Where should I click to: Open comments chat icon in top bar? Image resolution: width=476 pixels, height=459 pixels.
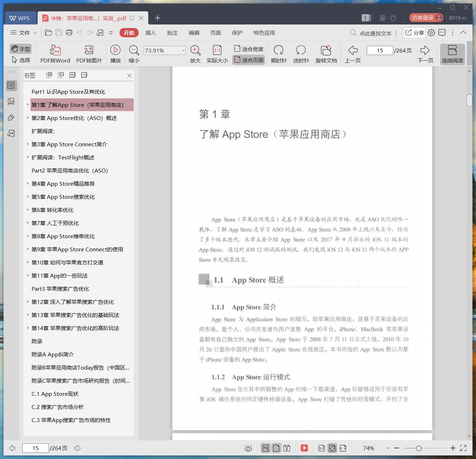pyautogui.click(x=442, y=33)
